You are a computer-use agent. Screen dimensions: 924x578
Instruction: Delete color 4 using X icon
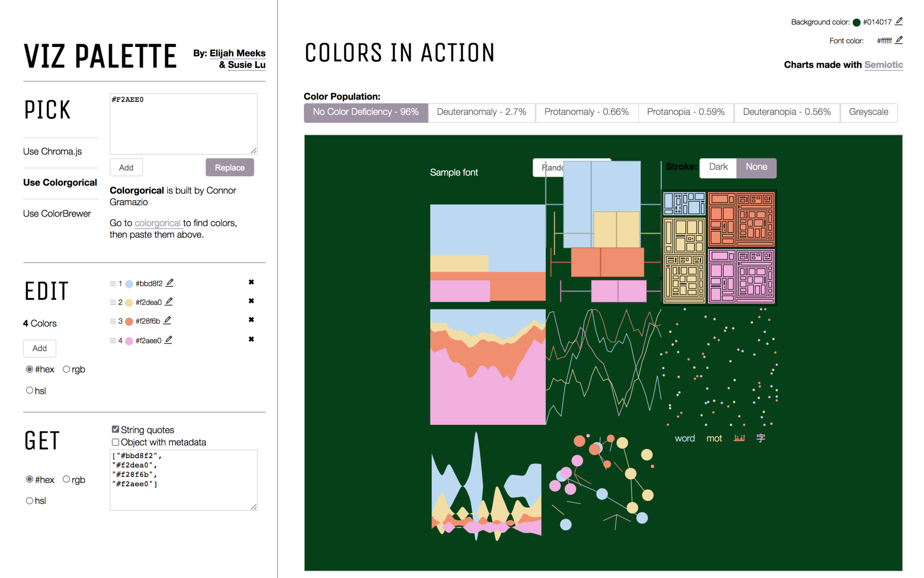pyautogui.click(x=251, y=339)
